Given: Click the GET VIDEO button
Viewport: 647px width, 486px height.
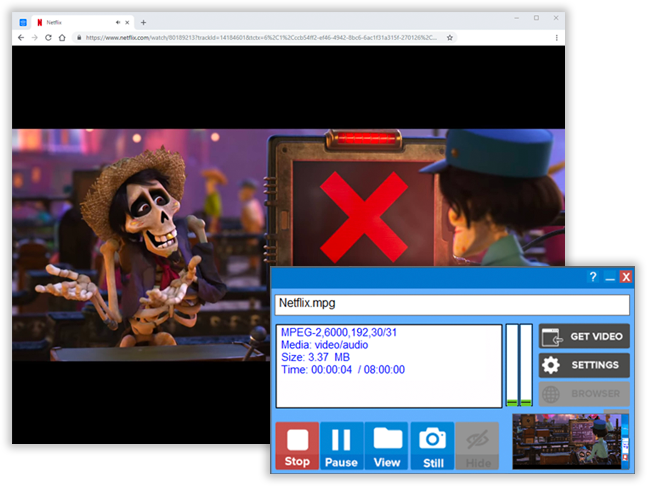Looking at the screenshot, I should (584, 336).
